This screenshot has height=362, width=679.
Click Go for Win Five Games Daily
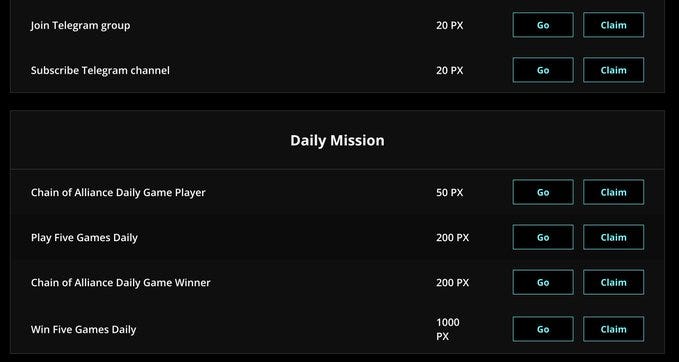(x=543, y=329)
